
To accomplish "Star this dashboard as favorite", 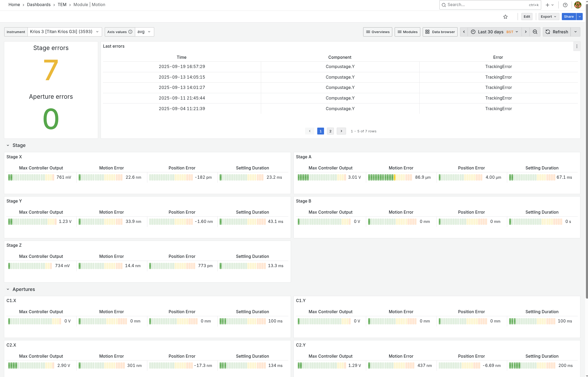I will (505, 17).
